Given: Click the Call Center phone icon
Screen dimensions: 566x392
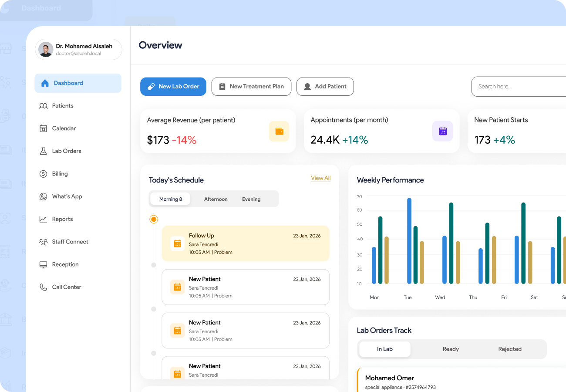Looking at the screenshot, I should point(43,287).
